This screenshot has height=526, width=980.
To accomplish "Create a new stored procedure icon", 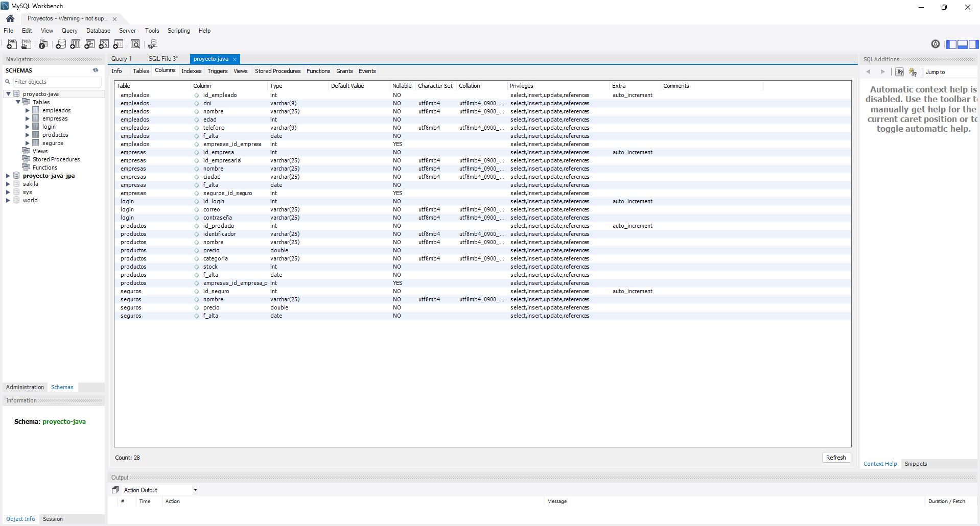I will tap(104, 44).
